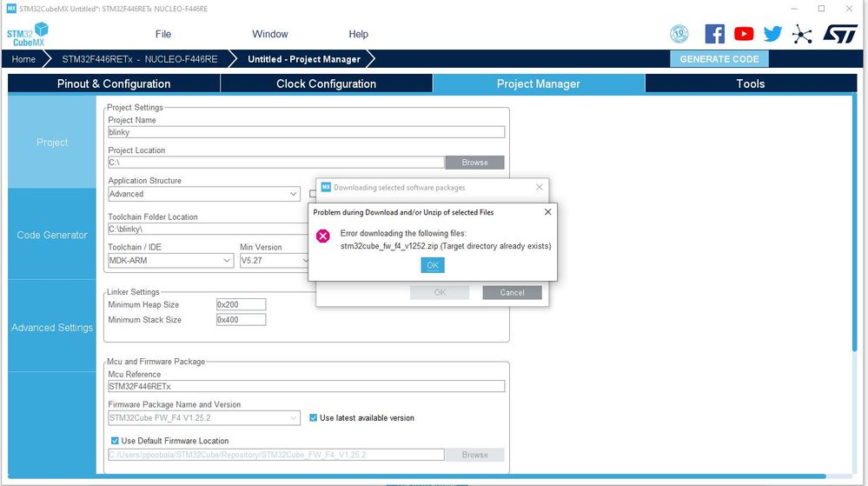Screen dimensions: 868x486
Task: Open ST YouTube channel icon
Action: pos(744,34)
